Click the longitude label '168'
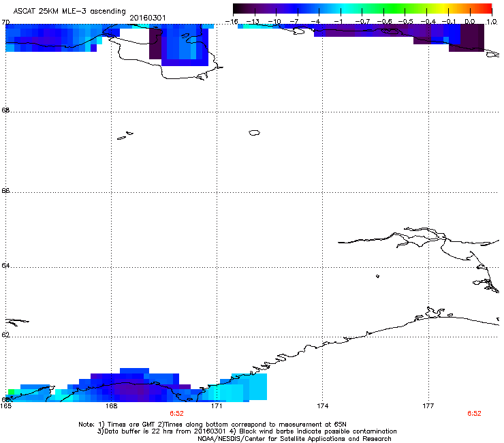504x443 pixels. click(x=111, y=406)
